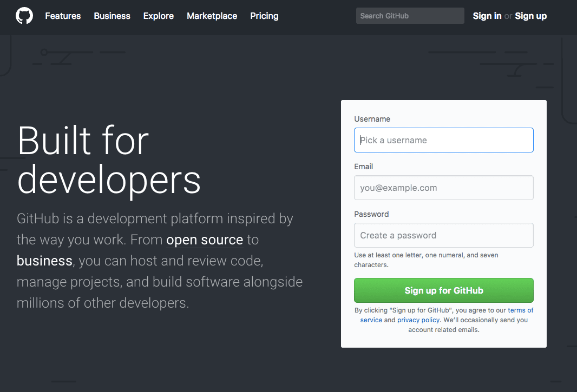Open the Features menu item
577x392 pixels.
tap(63, 16)
